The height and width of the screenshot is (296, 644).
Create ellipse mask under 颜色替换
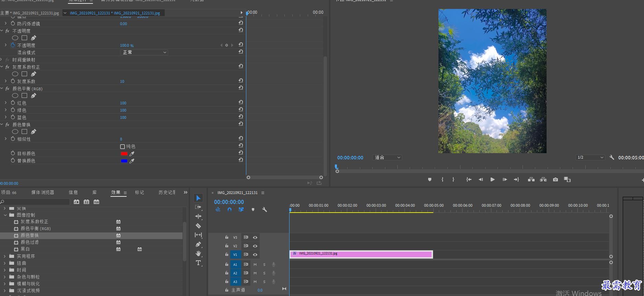(x=15, y=132)
